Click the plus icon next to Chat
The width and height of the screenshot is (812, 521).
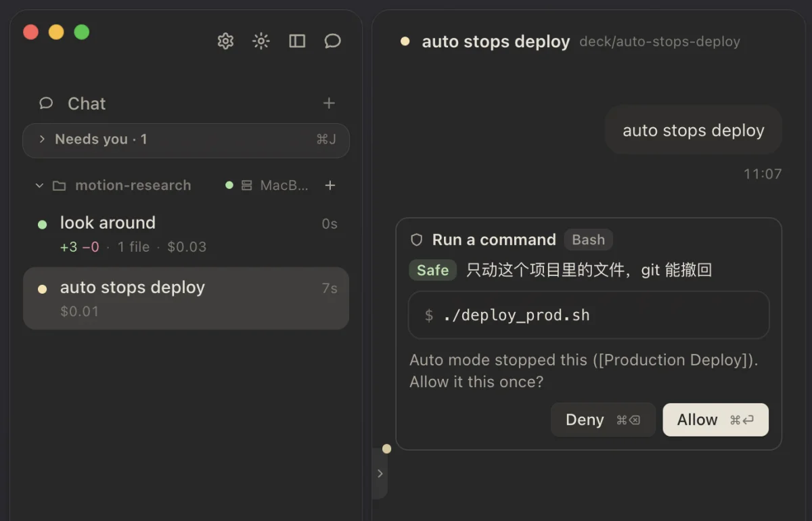click(329, 104)
